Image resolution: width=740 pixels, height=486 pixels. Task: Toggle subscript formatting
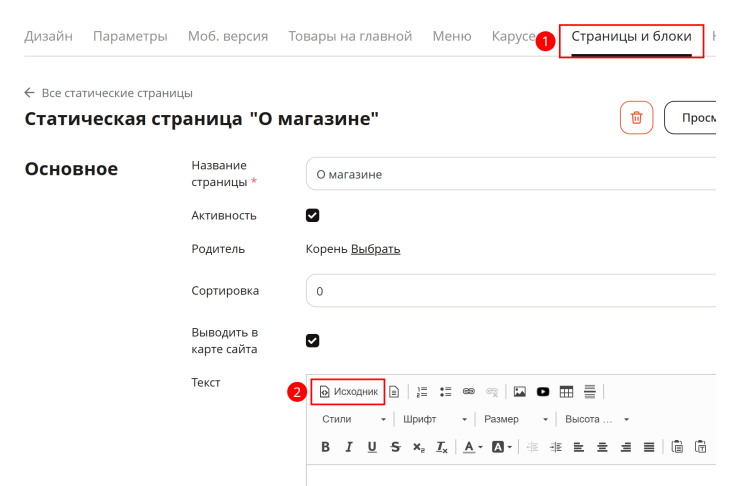(x=419, y=447)
